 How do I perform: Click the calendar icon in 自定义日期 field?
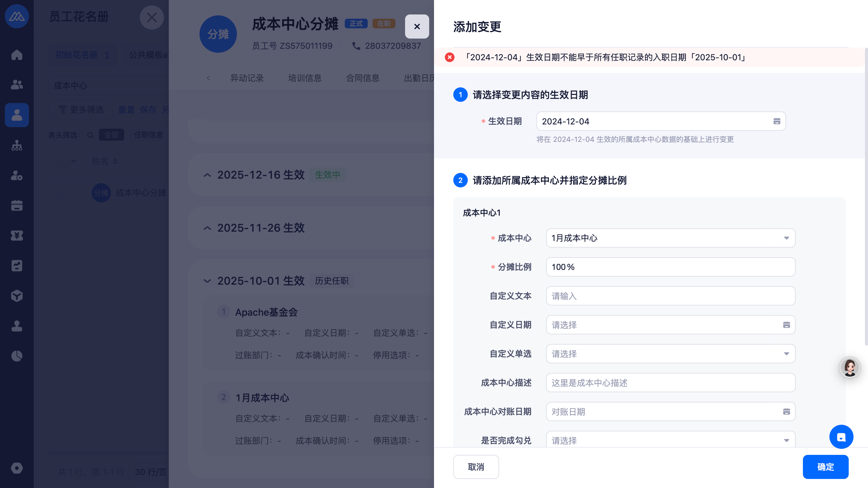[786, 325]
